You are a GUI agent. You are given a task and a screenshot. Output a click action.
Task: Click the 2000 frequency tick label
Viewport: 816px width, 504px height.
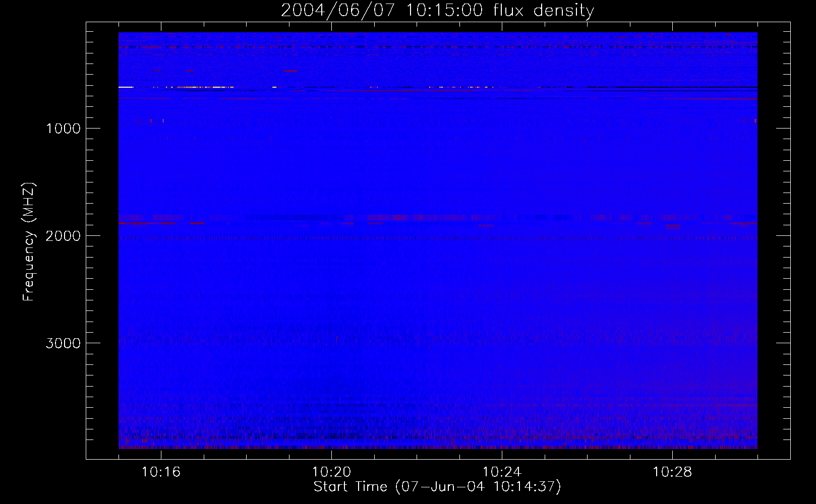63,236
